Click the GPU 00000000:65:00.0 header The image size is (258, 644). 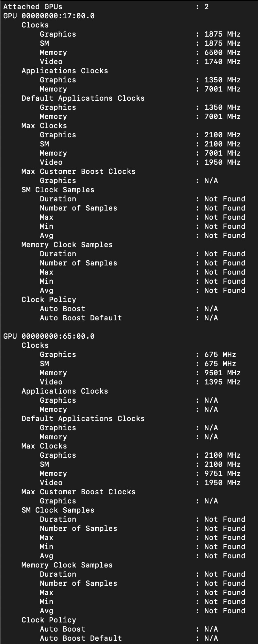click(x=49, y=336)
